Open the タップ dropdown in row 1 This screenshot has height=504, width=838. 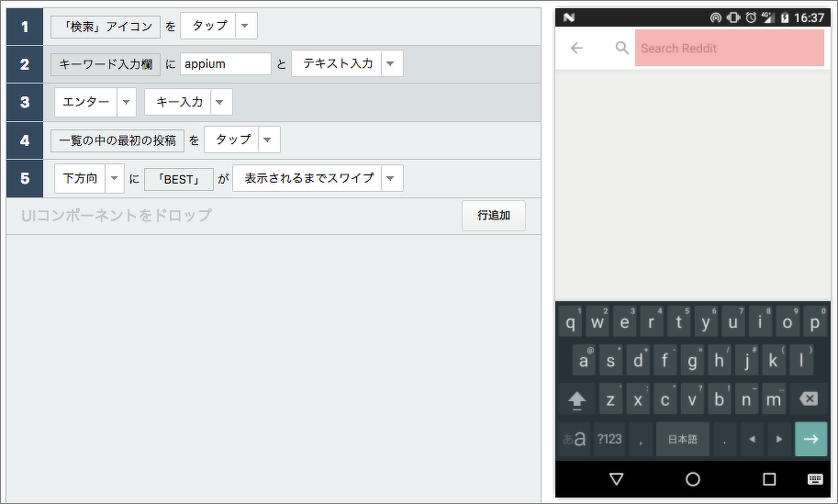pyautogui.click(x=245, y=27)
